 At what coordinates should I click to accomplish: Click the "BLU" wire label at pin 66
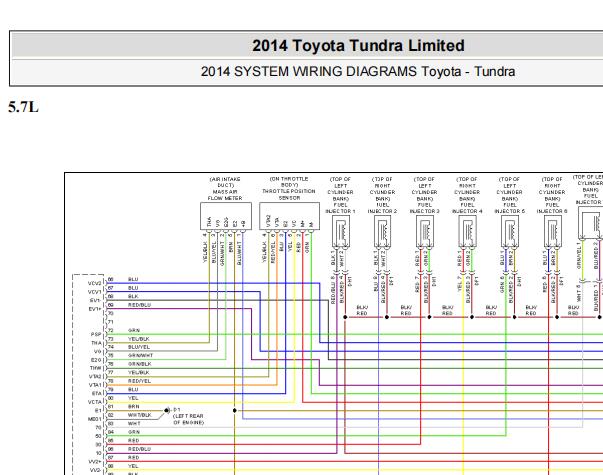[133, 280]
